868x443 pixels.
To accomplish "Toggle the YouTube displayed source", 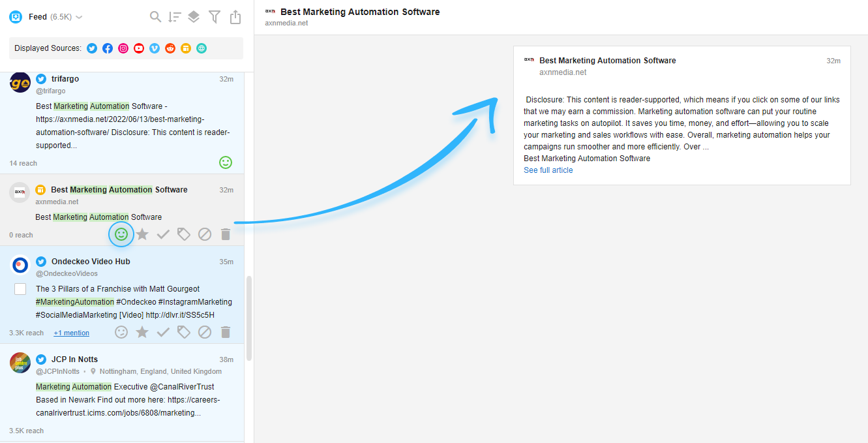I will coord(139,48).
